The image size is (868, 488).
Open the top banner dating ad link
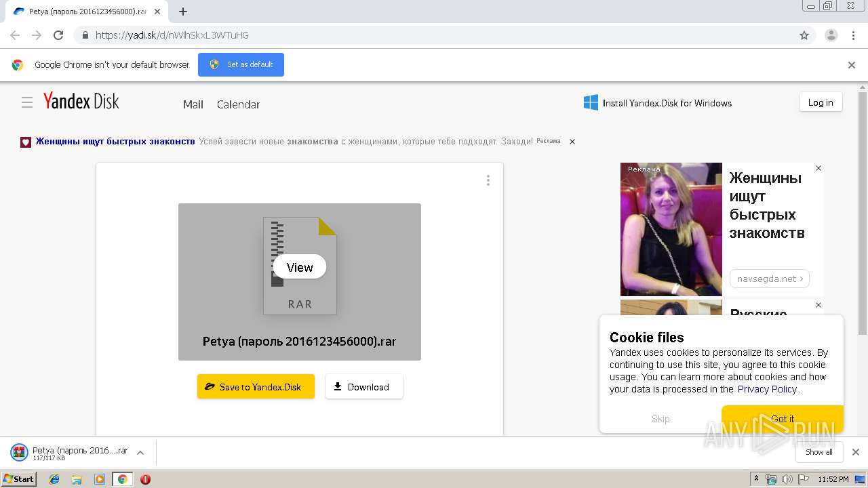(115, 141)
